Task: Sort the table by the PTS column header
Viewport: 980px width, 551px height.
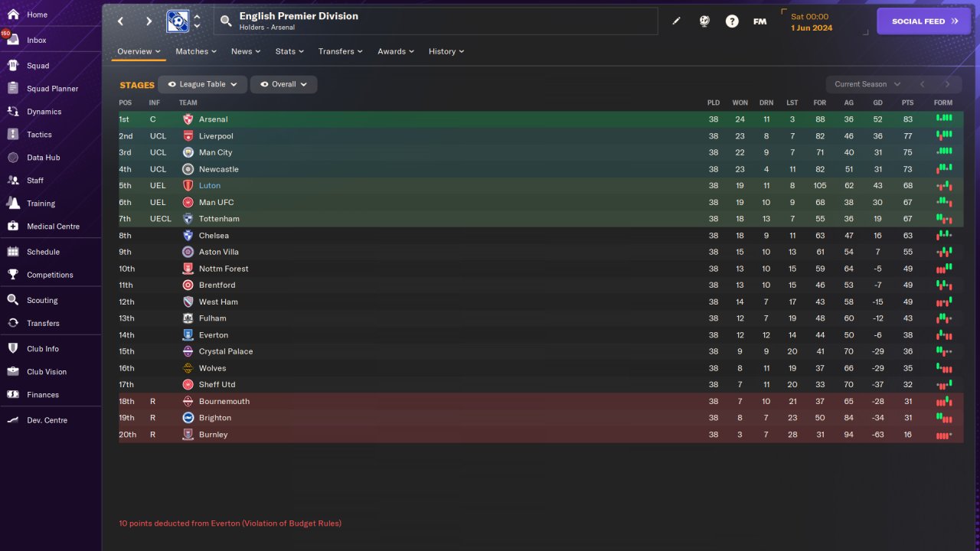Action: coord(907,103)
